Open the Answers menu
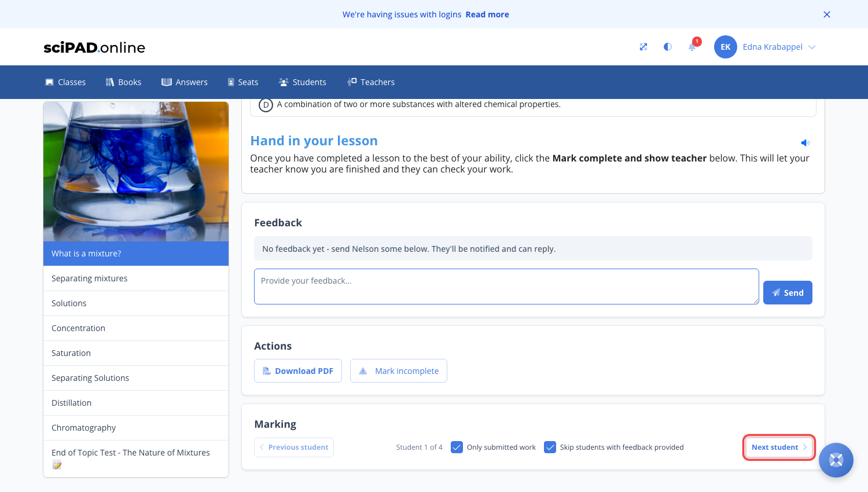 185,82
